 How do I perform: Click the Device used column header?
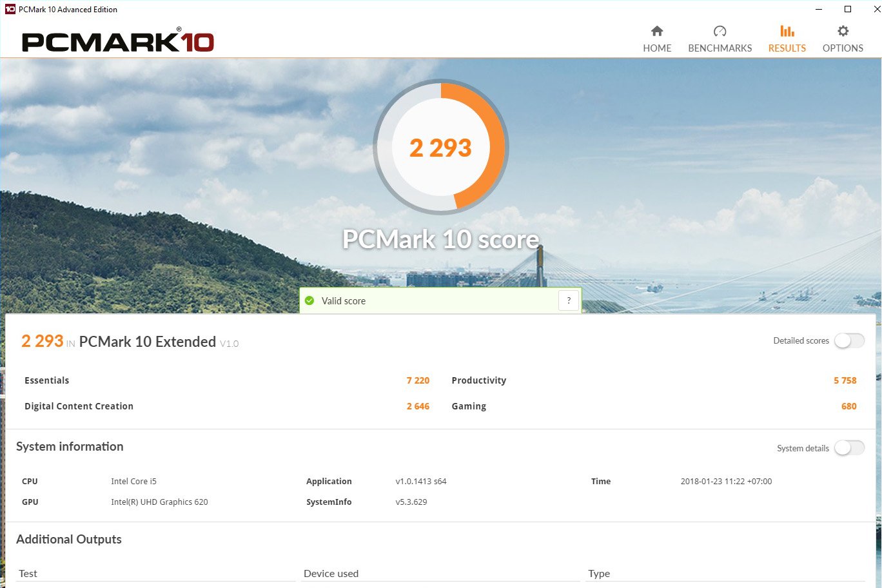[331, 574]
